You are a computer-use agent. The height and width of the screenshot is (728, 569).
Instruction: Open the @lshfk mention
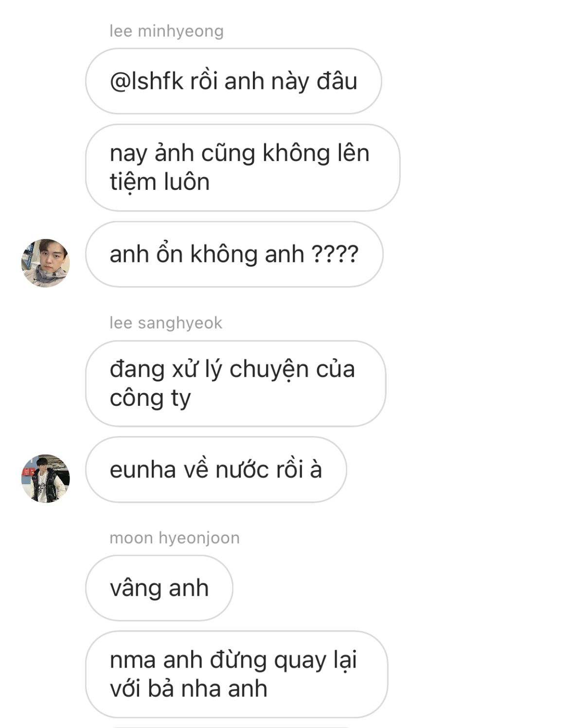(x=146, y=81)
